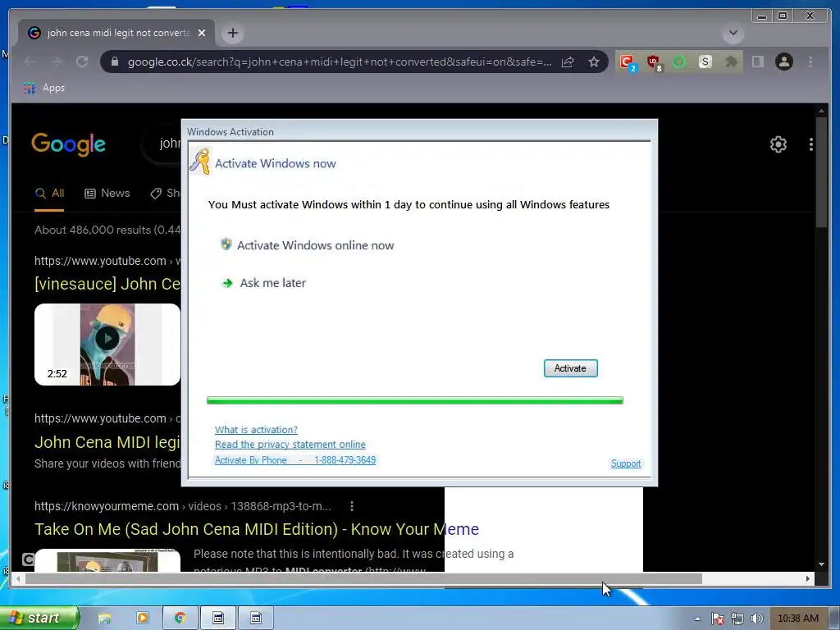The height and width of the screenshot is (630, 840).
Task: Open Action Center flag icon
Action: pyautogui.click(x=717, y=619)
